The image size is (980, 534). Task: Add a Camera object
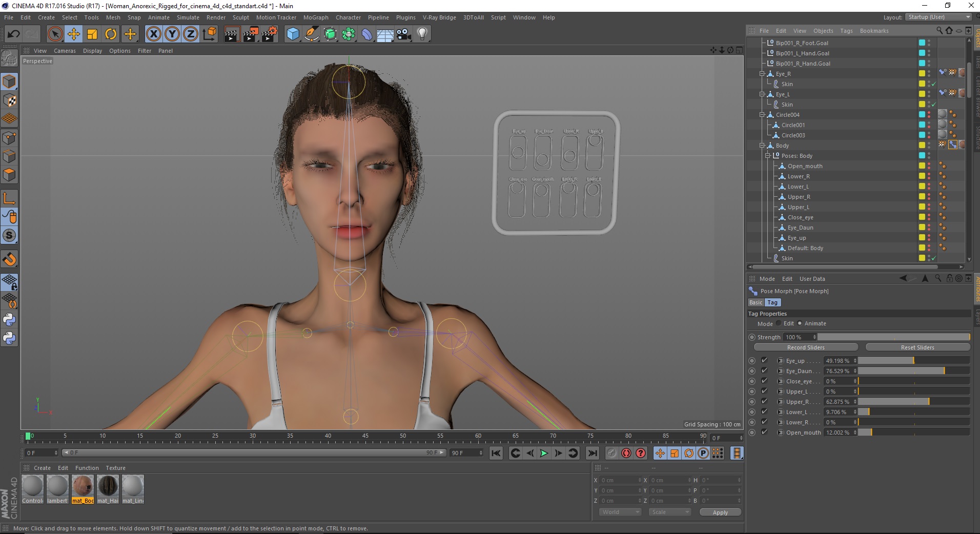pos(404,34)
